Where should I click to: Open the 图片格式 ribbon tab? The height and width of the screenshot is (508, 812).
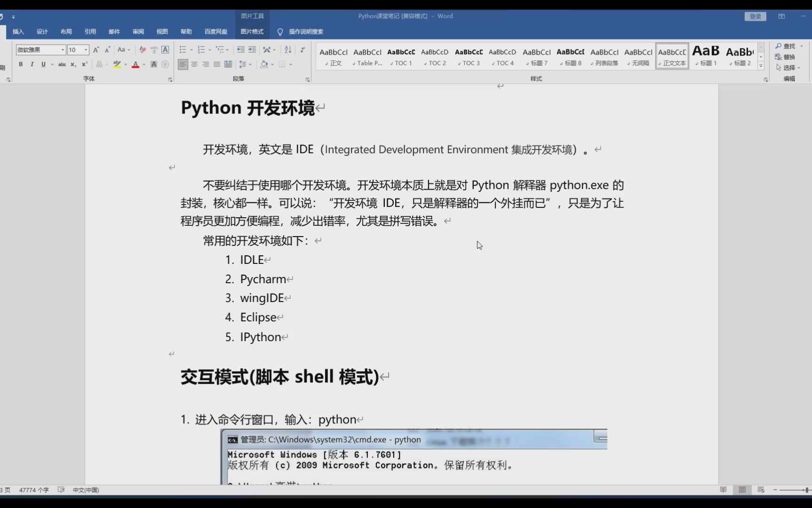tap(252, 32)
